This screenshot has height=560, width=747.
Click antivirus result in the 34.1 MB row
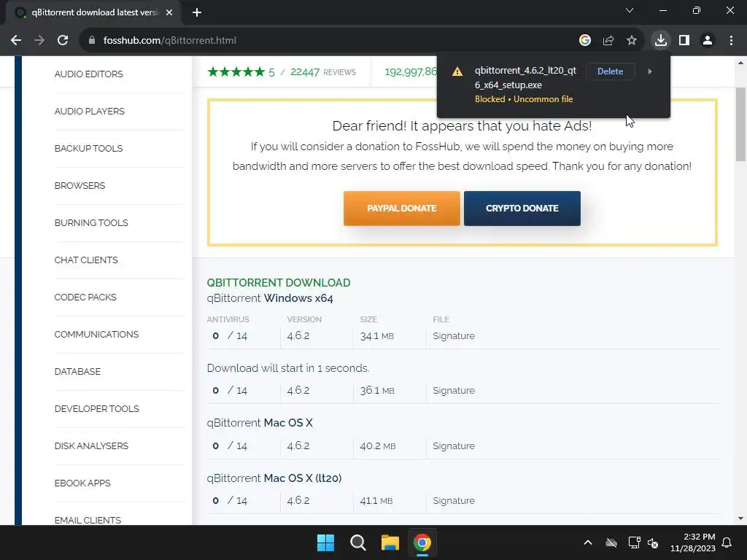pos(230,336)
